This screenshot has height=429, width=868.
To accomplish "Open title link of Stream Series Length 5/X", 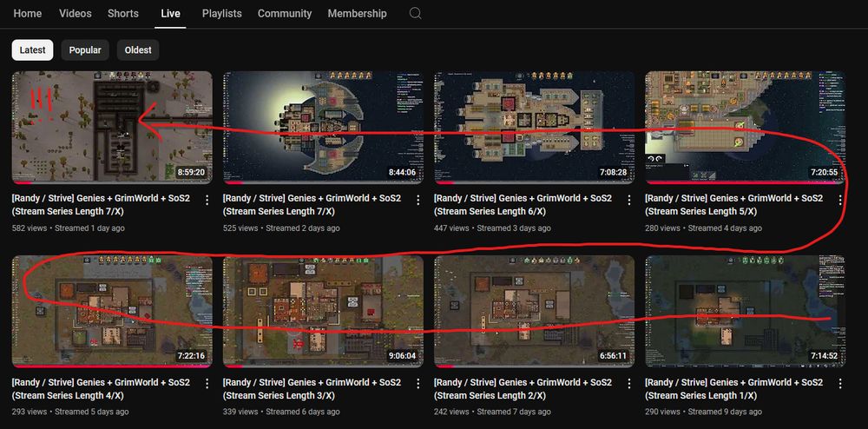I will click(x=734, y=205).
